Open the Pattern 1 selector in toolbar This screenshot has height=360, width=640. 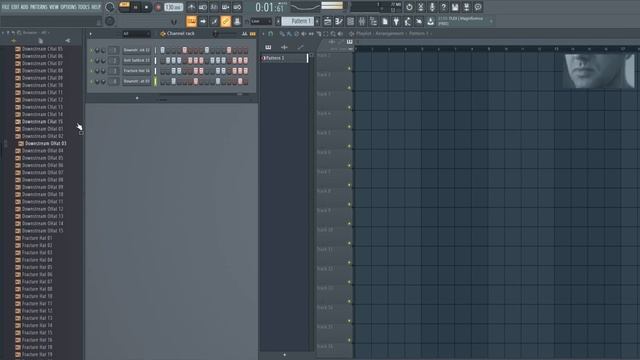tap(298, 21)
